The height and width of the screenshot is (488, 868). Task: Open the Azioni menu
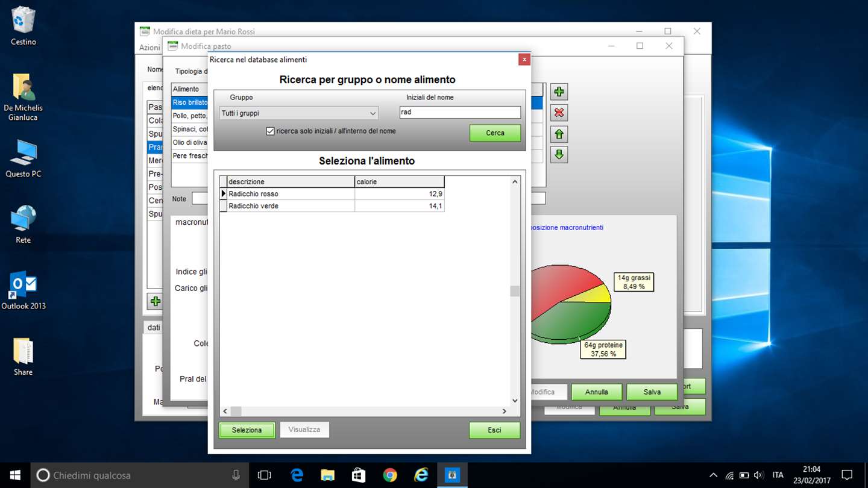149,47
